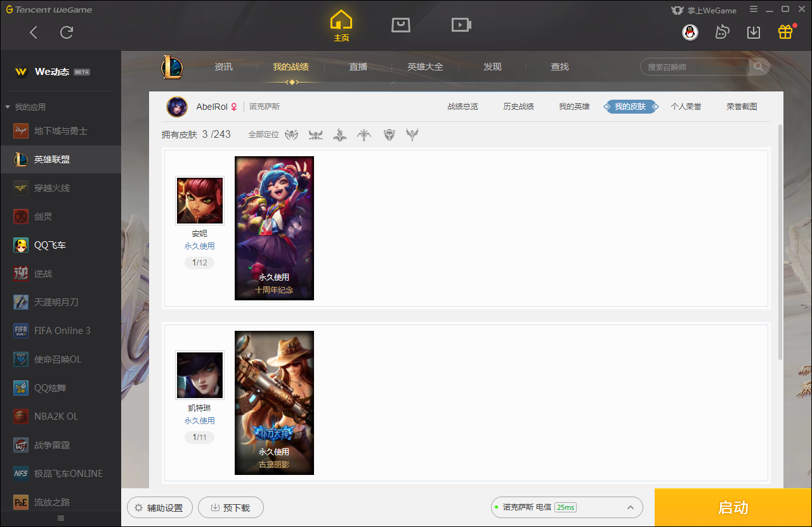Open the 查找 search tab
This screenshot has height=527, width=812.
[x=560, y=67]
